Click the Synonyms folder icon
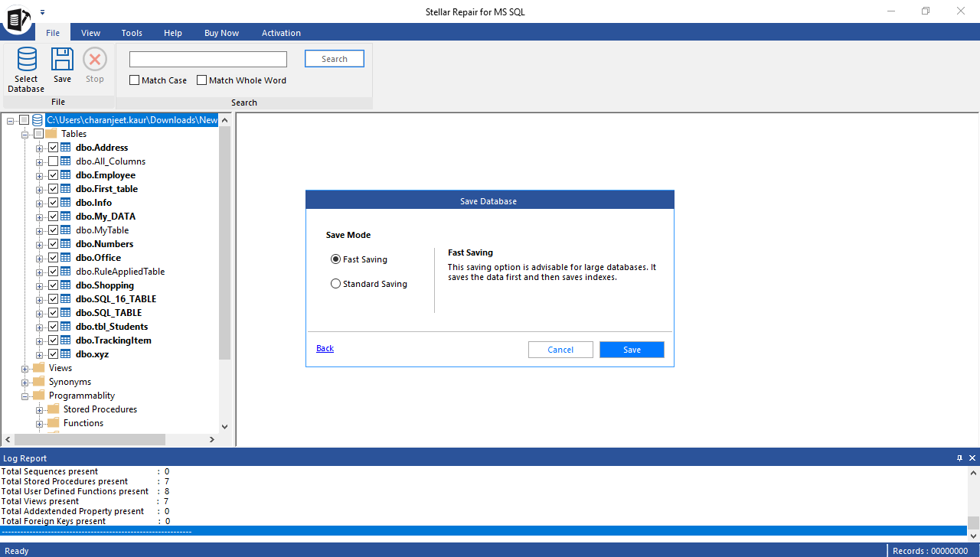The width and height of the screenshot is (980, 557). (38, 382)
